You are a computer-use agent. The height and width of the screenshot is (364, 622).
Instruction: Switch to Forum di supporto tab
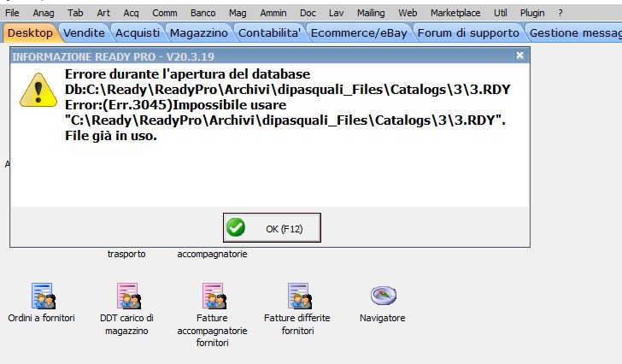(x=468, y=33)
